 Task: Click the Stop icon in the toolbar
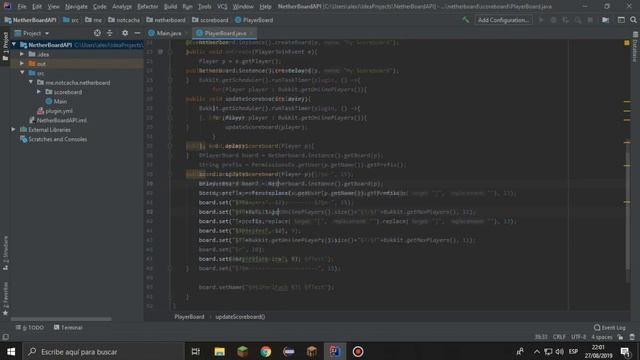coord(590,20)
